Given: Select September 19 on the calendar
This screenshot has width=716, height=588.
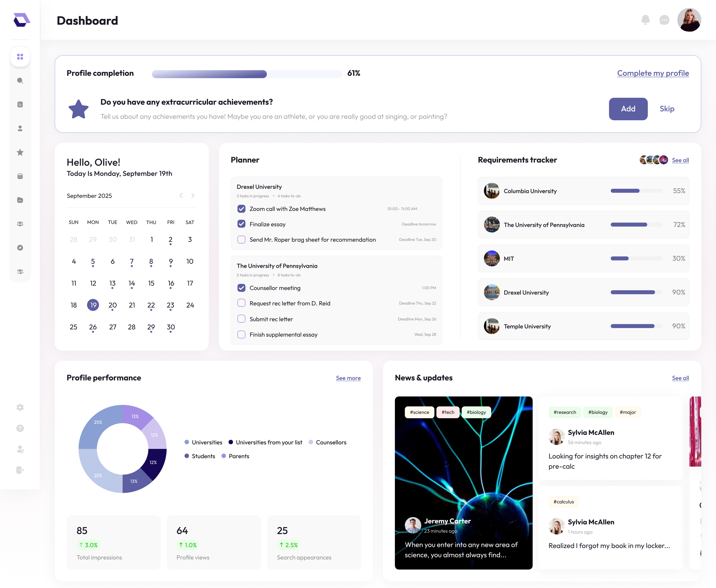Looking at the screenshot, I should (93, 305).
